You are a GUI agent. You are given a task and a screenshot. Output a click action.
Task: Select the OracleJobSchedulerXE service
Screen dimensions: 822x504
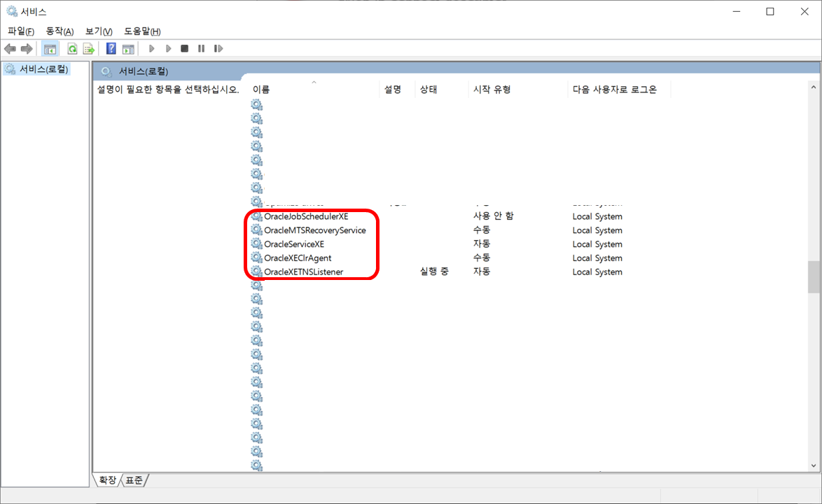click(x=306, y=216)
